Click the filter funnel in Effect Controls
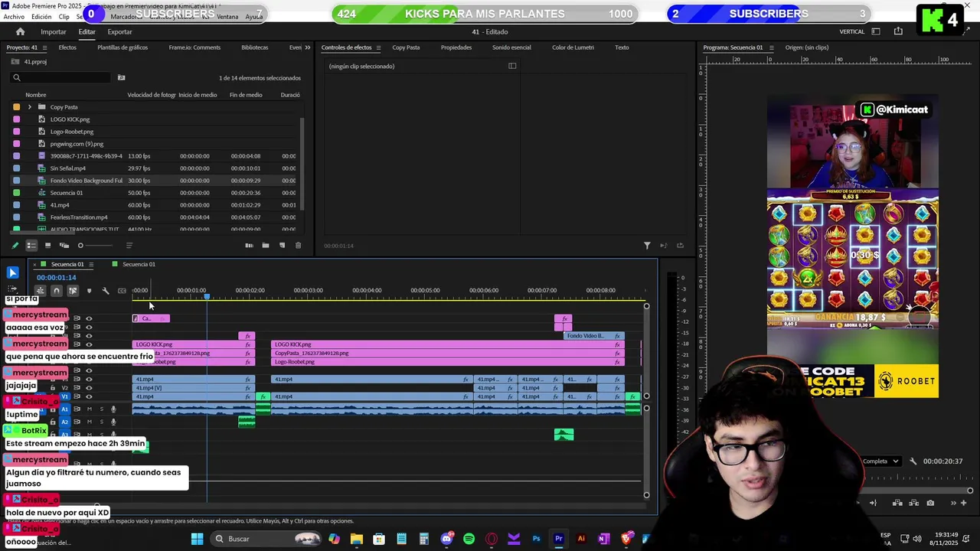The height and width of the screenshot is (551, 980). pos(647,246)
